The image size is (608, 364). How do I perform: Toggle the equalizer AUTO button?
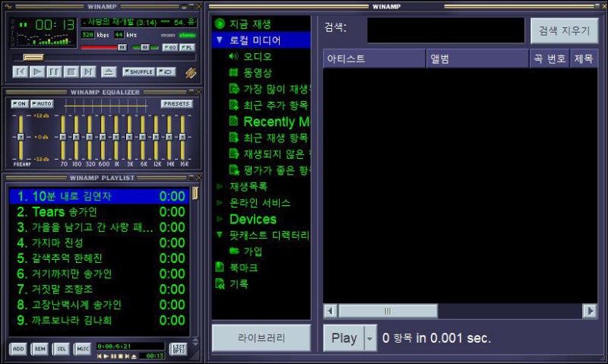pos(42,104)
